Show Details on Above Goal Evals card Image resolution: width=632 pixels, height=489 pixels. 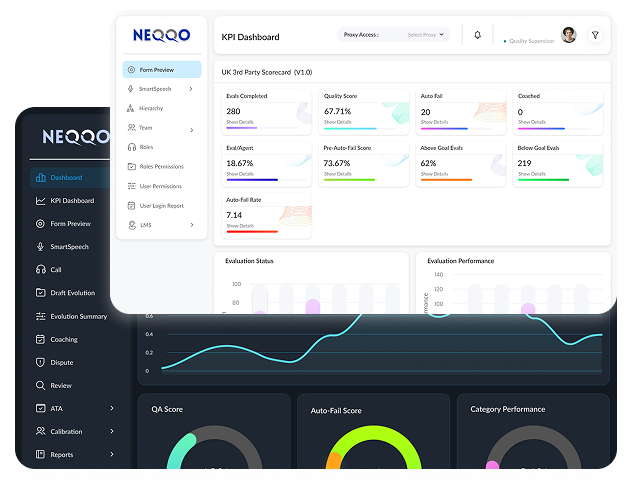click(434, 174)
